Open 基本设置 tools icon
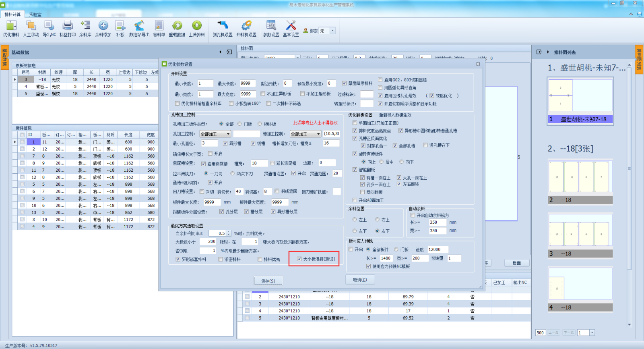644x349 pixels. pos(291,26)
